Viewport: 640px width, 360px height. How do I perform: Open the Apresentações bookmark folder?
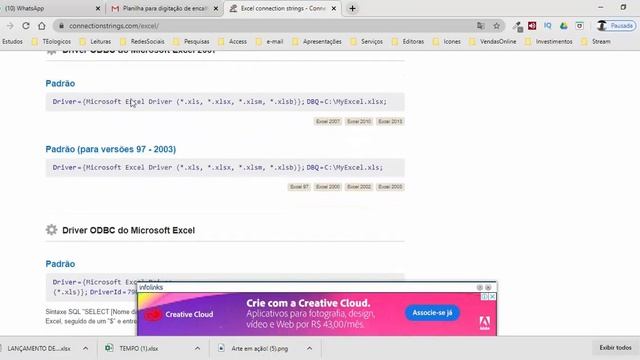317,42
